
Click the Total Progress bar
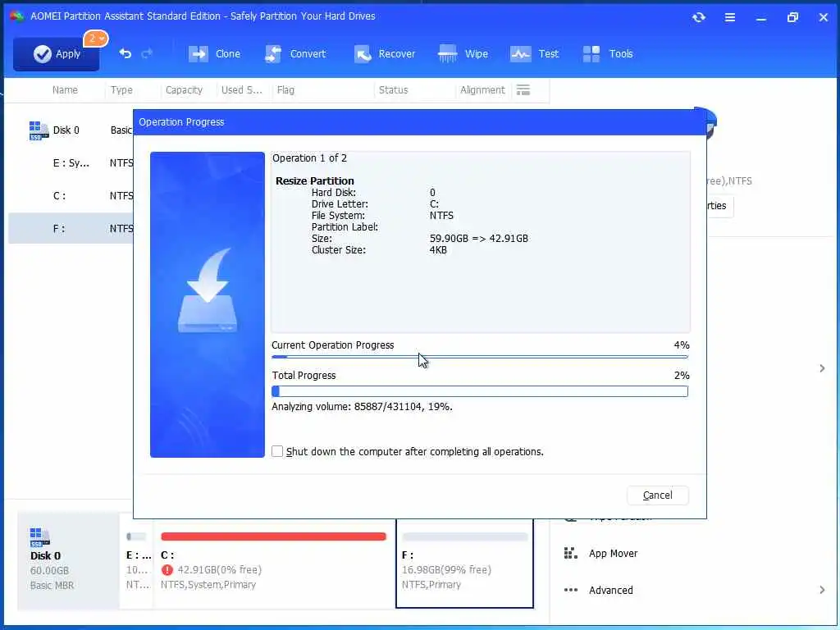(479, 391)
